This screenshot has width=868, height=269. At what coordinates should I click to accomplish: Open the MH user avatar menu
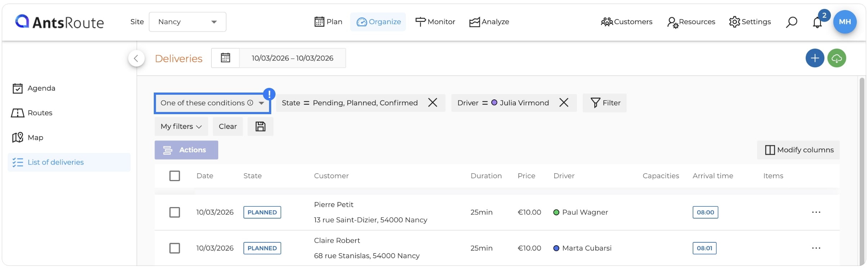(845, 22)
